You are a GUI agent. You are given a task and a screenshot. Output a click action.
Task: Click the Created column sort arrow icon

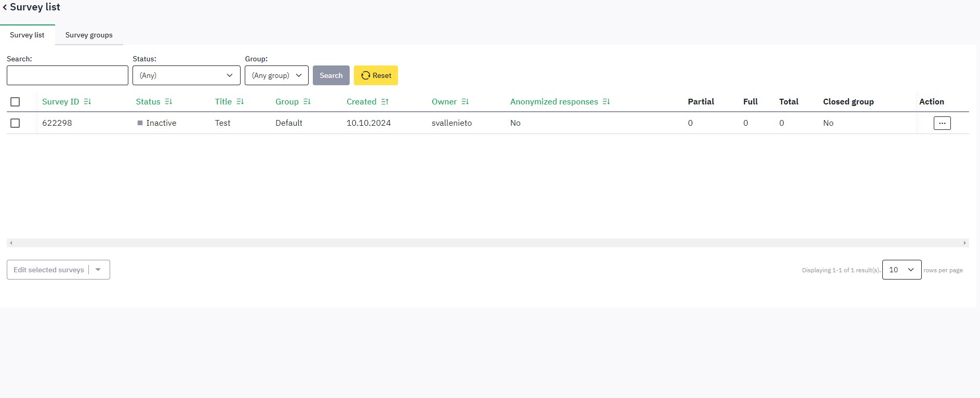tap(385, 102)
